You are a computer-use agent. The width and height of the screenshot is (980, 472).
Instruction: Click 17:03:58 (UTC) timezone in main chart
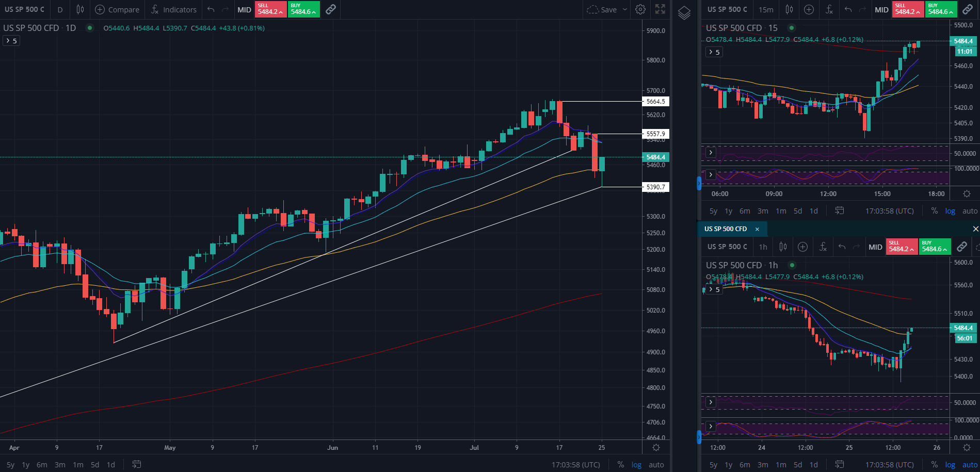pyautogui.click(x=576, y=464)
